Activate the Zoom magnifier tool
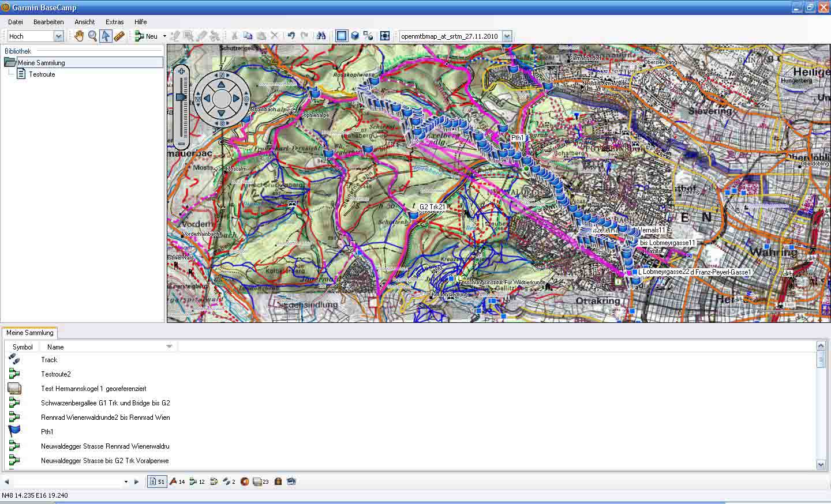The height and width of the screenshot is (504, 831). pos(92,36)
